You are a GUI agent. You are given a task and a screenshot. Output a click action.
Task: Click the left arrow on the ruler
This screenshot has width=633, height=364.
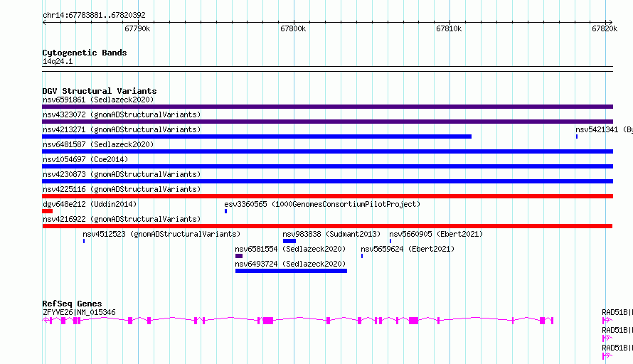tap(44, 22)
